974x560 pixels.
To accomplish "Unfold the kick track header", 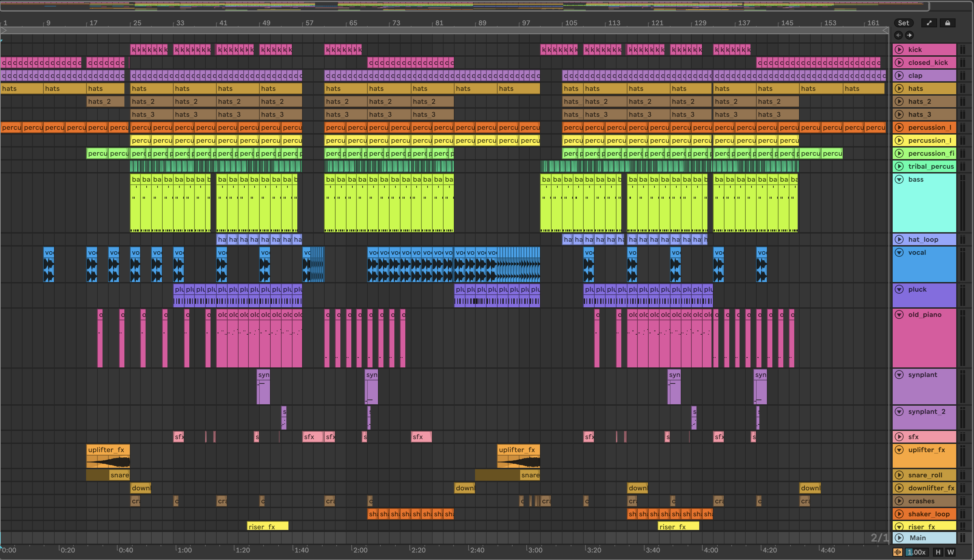I will pyautogui.click(x=899, y=50).
